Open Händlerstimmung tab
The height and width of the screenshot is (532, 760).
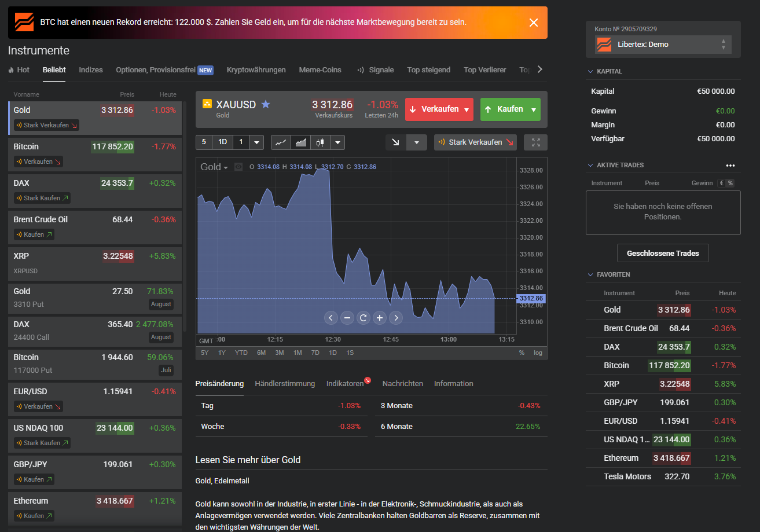(x=285, y=383)
